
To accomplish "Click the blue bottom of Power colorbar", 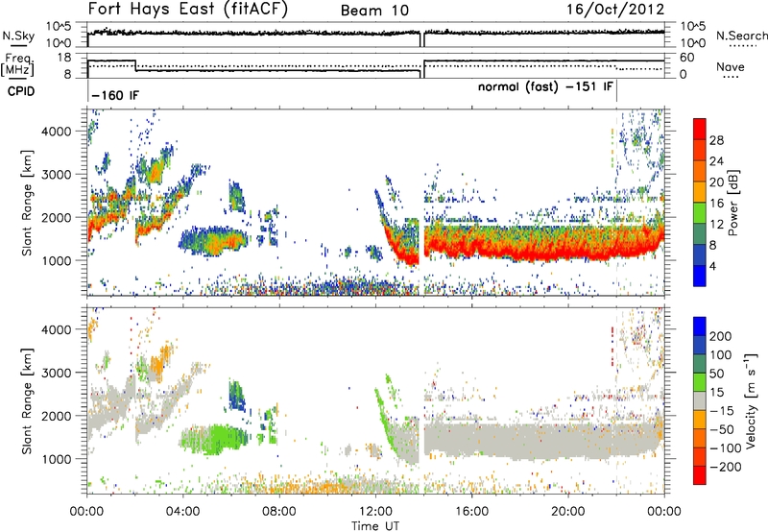I will pyautogui.click(x=700, y=276).
